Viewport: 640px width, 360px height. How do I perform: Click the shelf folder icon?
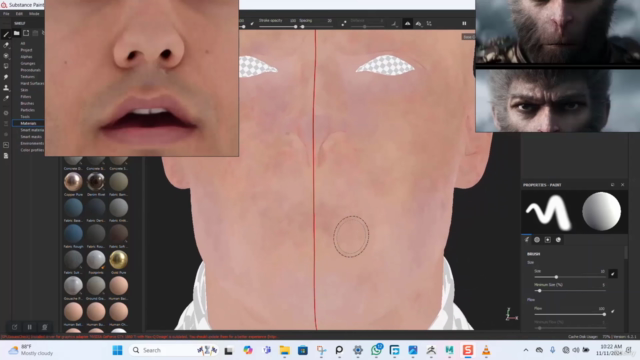17,33
